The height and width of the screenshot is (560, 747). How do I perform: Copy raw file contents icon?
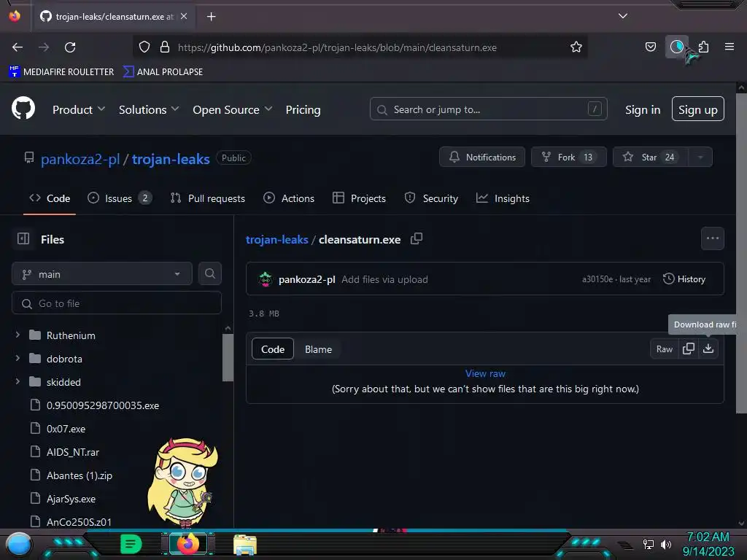[x=689, y=349]
